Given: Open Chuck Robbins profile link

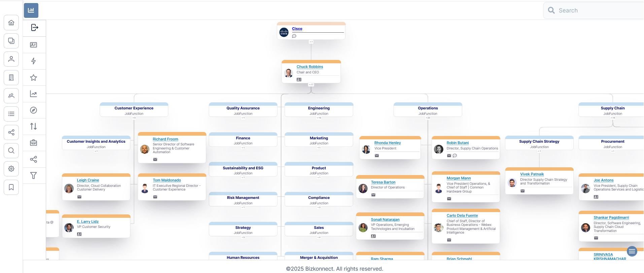Looking at the screenshot, I should tap(310, 67).
